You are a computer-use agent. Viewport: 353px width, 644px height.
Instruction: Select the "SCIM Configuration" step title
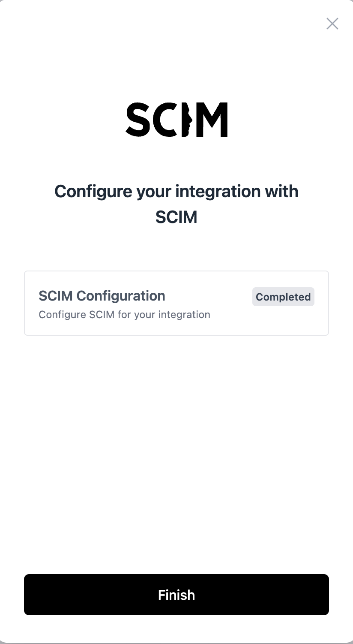click(102, 296)
